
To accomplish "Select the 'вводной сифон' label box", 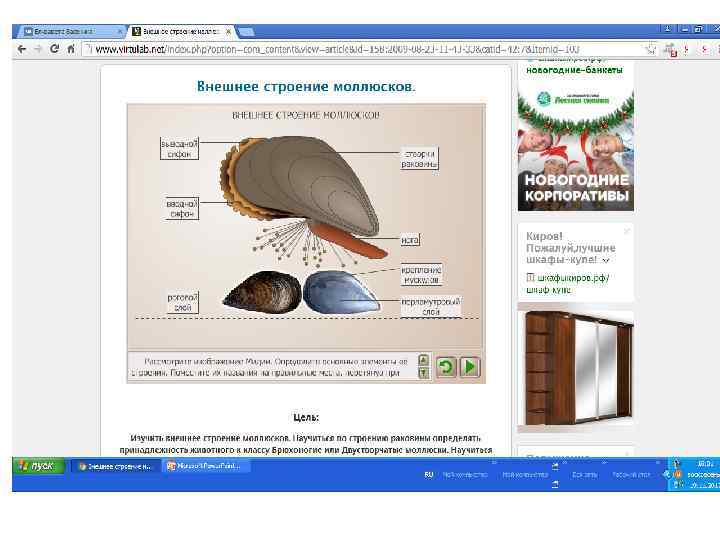I will (182, 208).
